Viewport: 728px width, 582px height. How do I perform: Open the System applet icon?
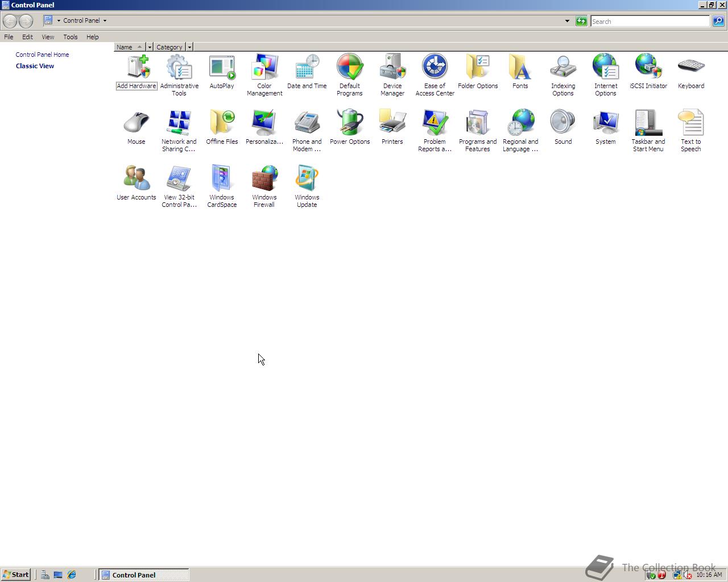click(x=606, y=127)
